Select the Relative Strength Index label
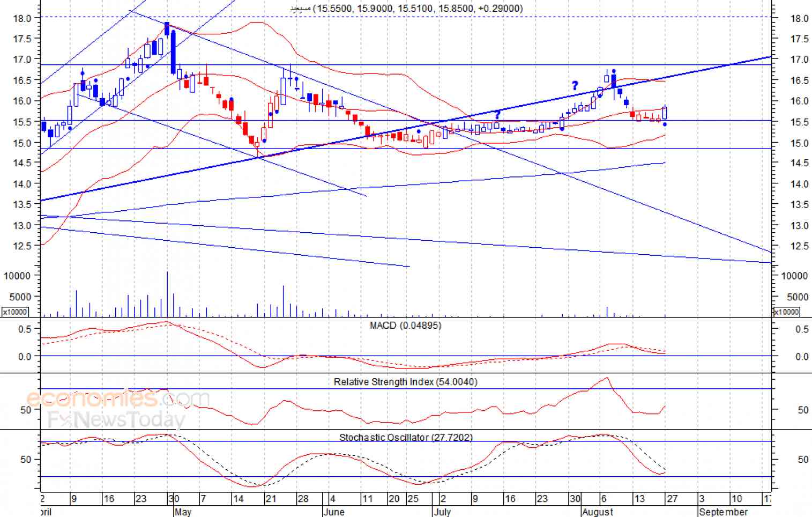This screenshot has width=812, height=517. point(405,382)
